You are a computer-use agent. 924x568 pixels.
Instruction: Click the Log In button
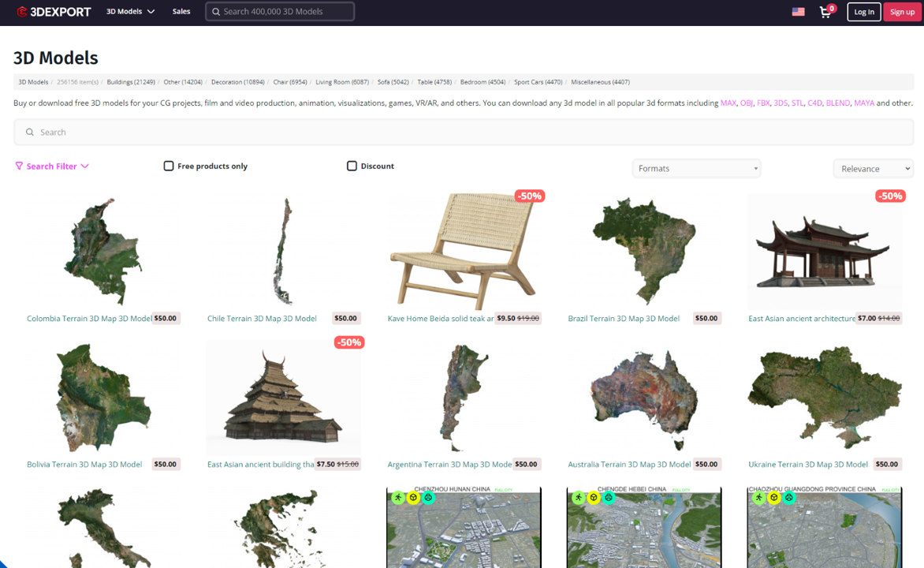[x=864, y=12]
